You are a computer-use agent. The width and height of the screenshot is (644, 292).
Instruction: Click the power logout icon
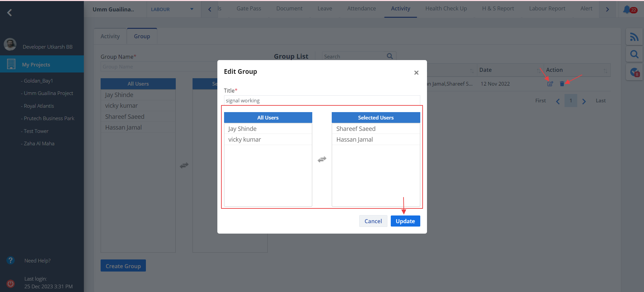click(11, 284)
